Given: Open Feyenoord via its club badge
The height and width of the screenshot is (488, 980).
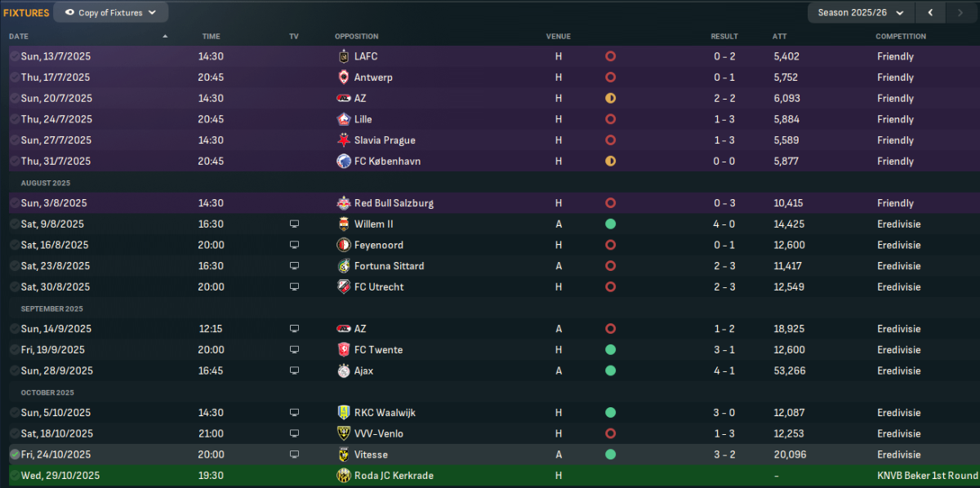Looking at the screenshot, I should tap(343, 245).
